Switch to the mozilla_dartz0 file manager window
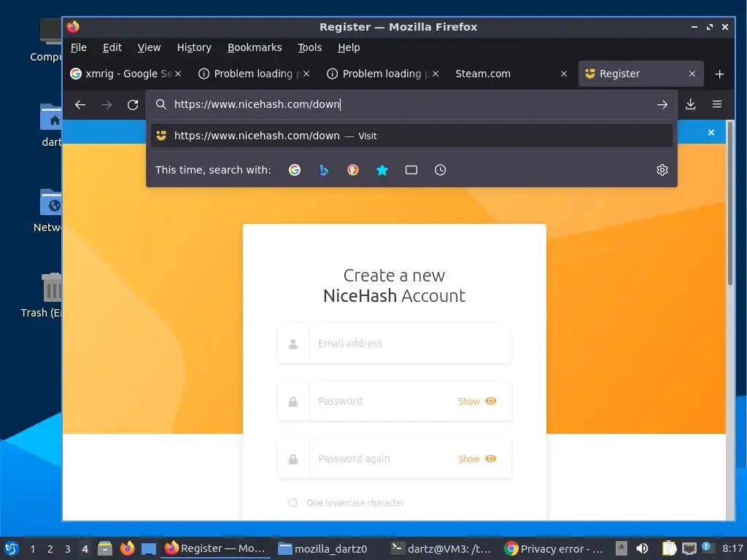Screen dimensions: 747x560 coord(323,548)
